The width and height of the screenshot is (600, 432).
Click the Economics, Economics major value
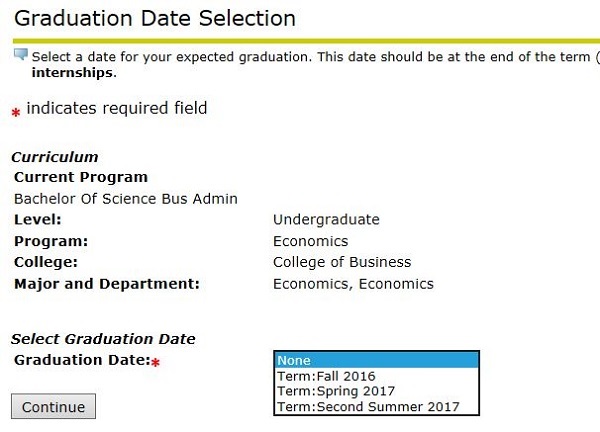(x=354, y=284)
